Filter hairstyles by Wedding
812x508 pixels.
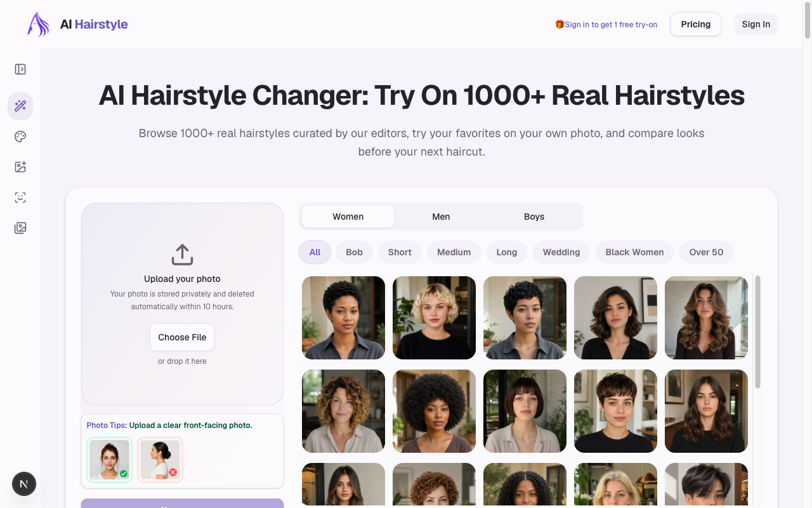pyautogui.click(x=561, y=252)
